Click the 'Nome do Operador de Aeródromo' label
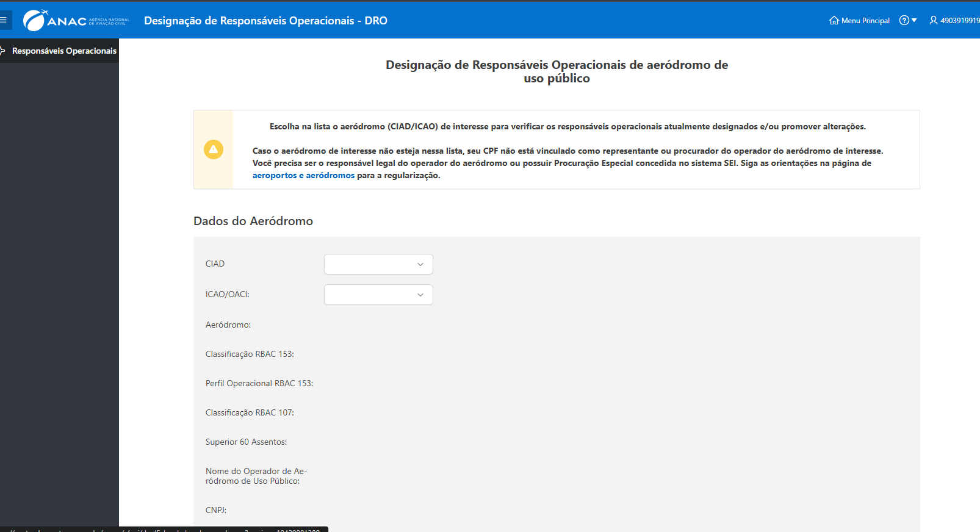The image size is (980, 532). [256, 476]
